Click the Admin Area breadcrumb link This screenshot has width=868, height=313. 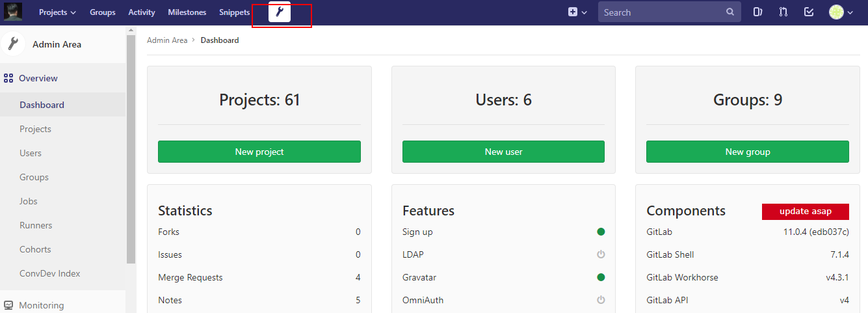click(x=167, y=40)
